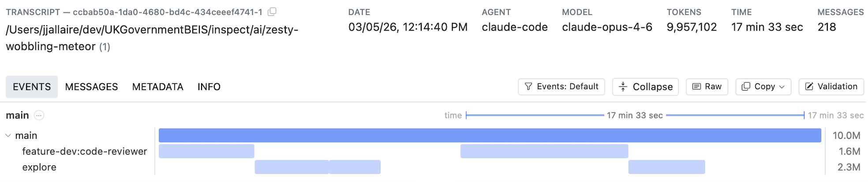This screenshot has height=182, width=868.
Task: Click the Validation pencil icon
Action: point(809,87)
